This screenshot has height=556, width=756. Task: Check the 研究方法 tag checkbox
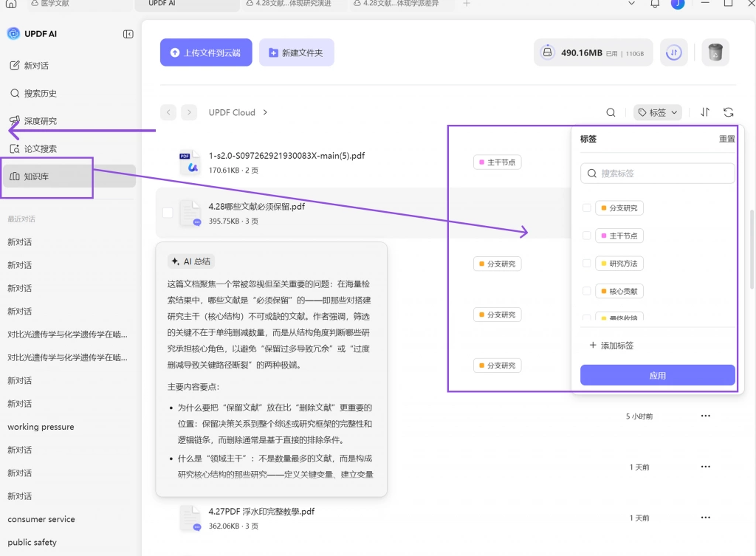point(586,264)
